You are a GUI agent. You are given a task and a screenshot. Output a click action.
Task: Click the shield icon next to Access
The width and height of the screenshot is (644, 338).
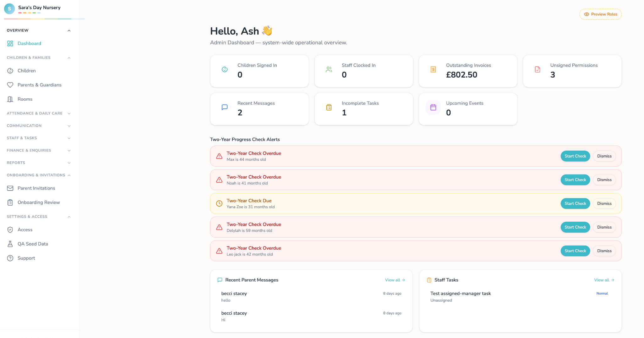10,230
